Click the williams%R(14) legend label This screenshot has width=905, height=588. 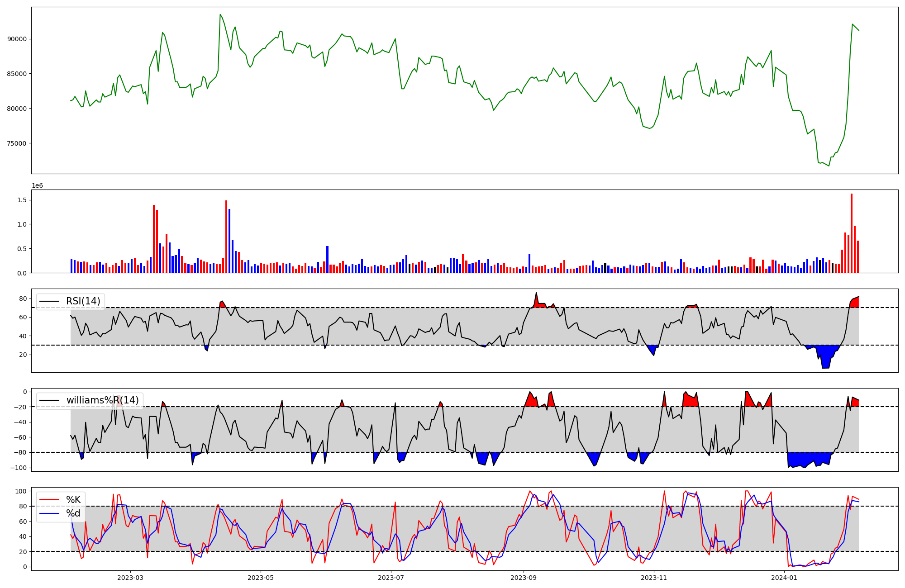(x=103, y=400)
